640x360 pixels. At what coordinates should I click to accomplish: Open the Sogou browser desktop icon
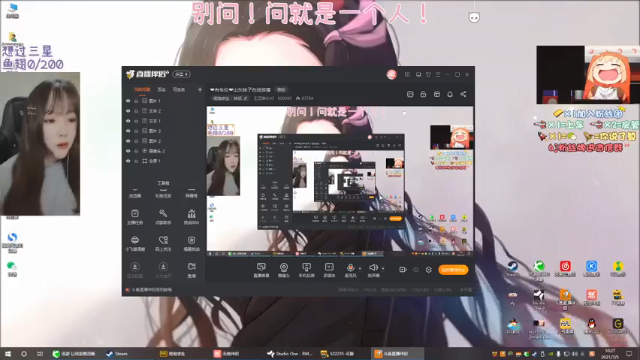[12, 241]
